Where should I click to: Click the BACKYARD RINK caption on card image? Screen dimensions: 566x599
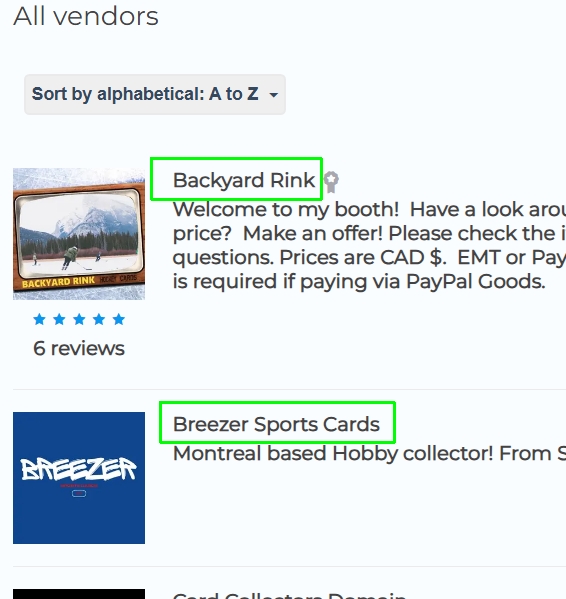58,282
